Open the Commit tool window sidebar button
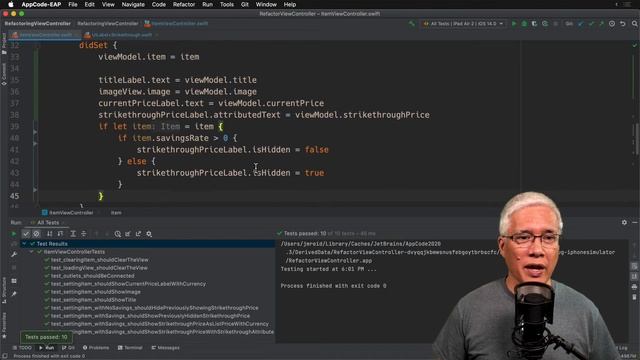Viewport: 640px width, 360px height. (4, 74)
